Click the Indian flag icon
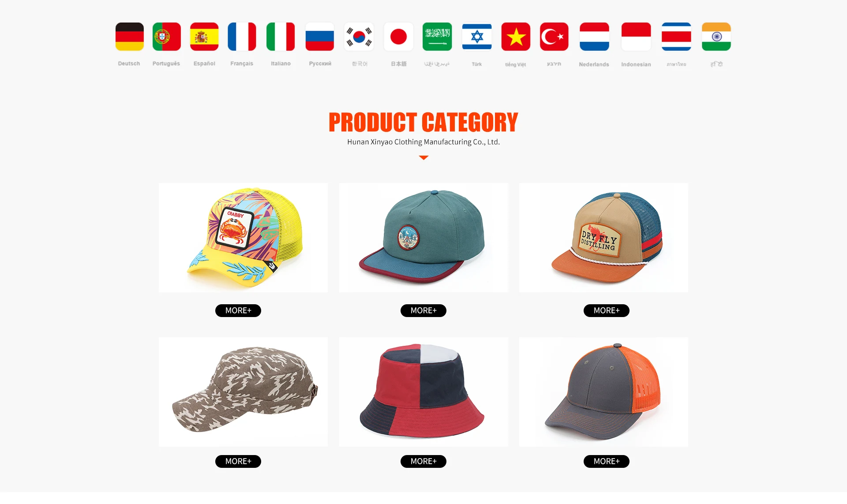 pyautogui.click(x=716, y=37)
